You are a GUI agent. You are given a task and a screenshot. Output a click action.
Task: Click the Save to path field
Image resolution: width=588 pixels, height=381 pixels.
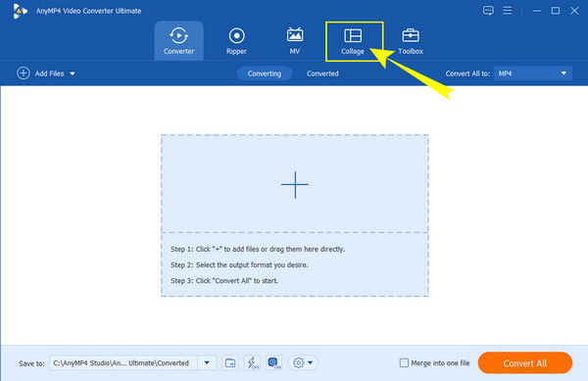[x=123, y=362]
